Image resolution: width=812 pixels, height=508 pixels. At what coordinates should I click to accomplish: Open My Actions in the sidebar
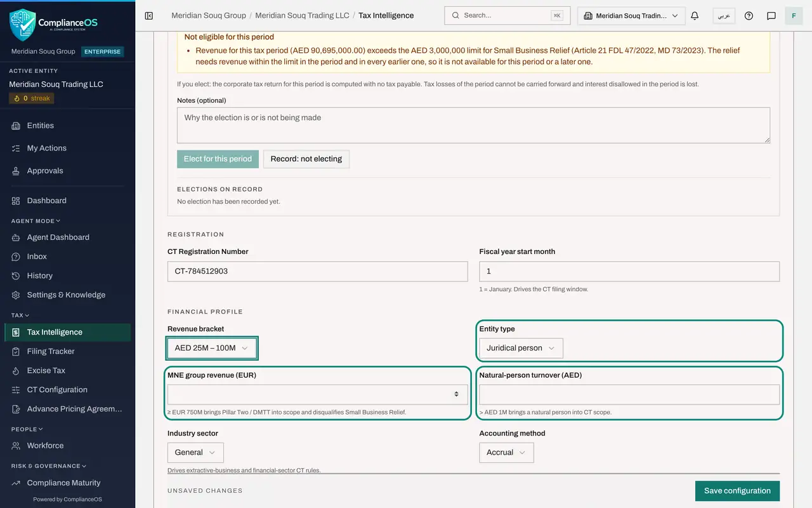(x=67, y=148)
